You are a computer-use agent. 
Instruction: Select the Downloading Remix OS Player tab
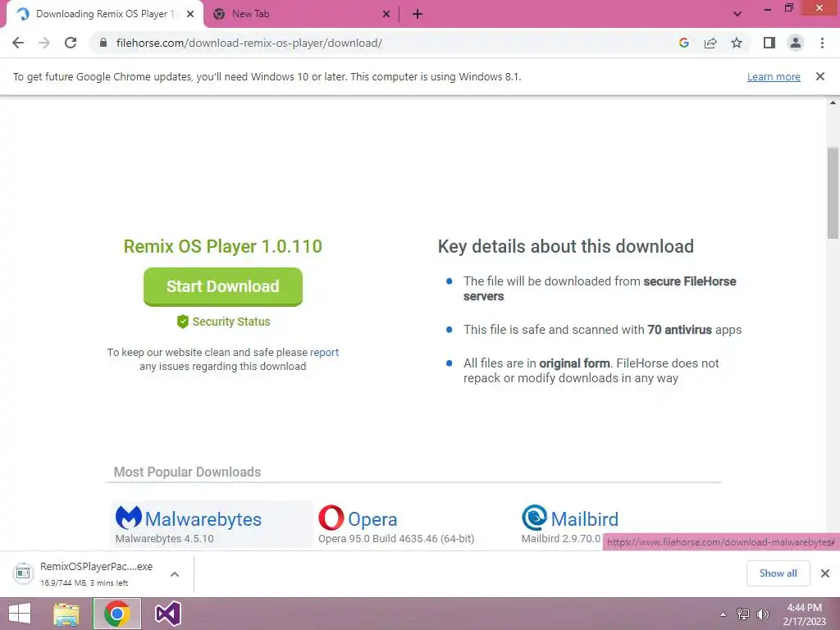(104, 14)
